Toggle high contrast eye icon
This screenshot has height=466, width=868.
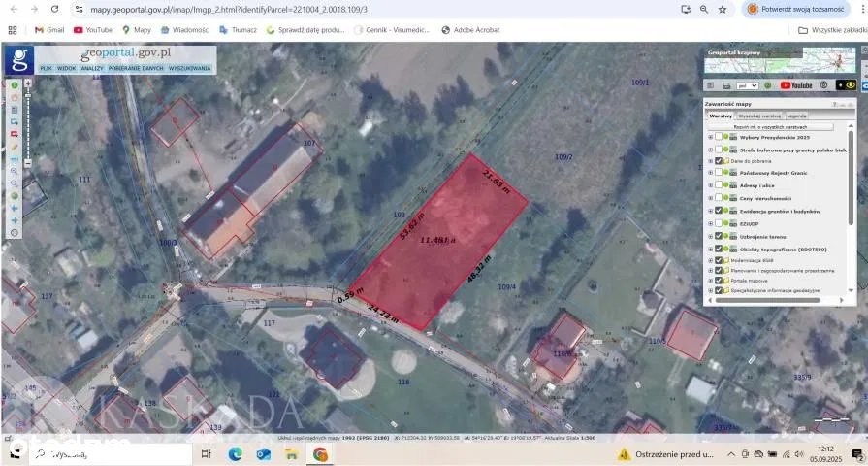click(x=851, y=85)
